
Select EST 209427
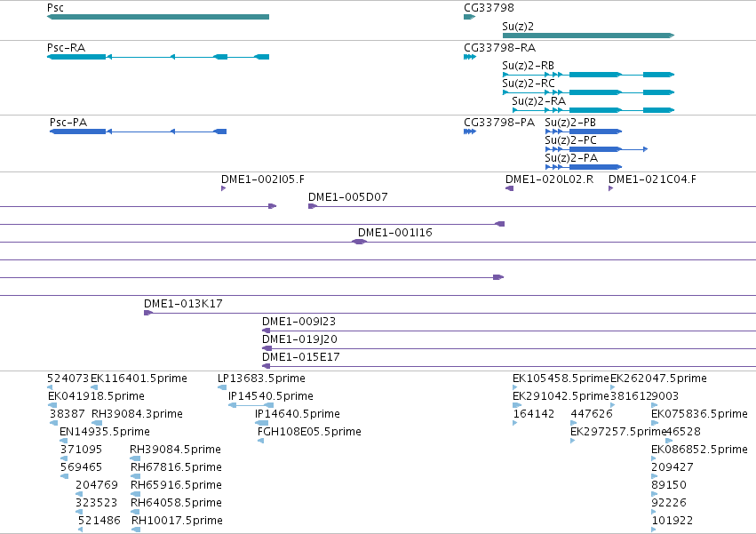coord(672,467)
